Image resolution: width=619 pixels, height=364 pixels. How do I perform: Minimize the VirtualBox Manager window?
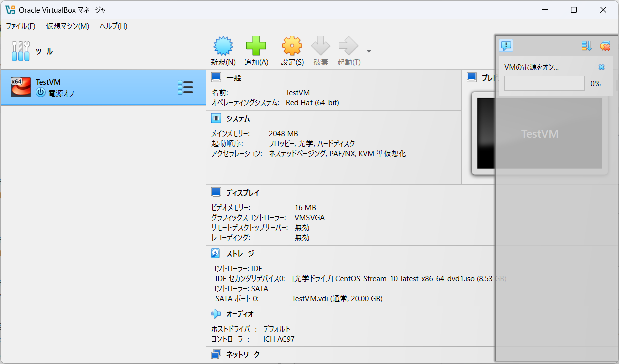545,10
